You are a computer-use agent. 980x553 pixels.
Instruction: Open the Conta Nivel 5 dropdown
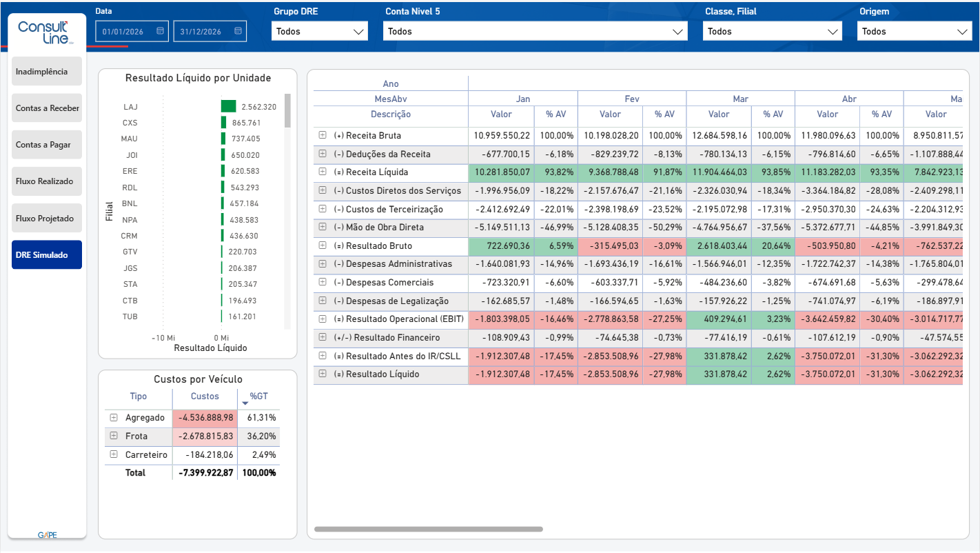point(535,31)
